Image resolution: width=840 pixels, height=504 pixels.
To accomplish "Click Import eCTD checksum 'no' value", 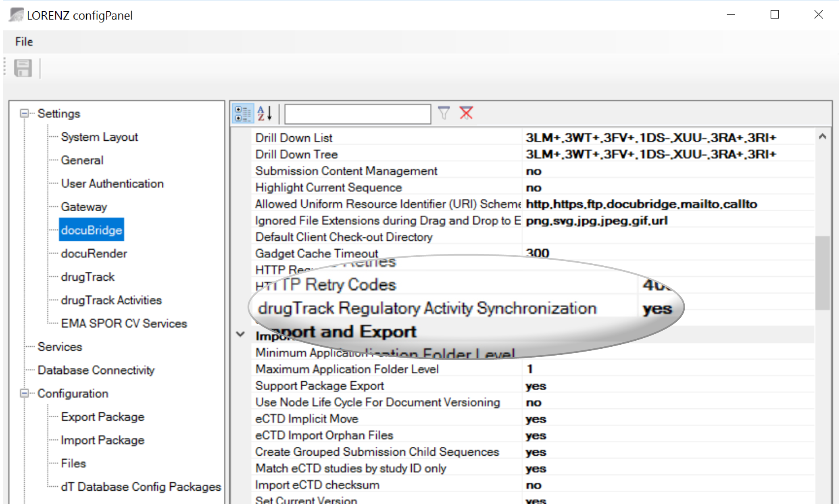I will (x=534, y=485).
